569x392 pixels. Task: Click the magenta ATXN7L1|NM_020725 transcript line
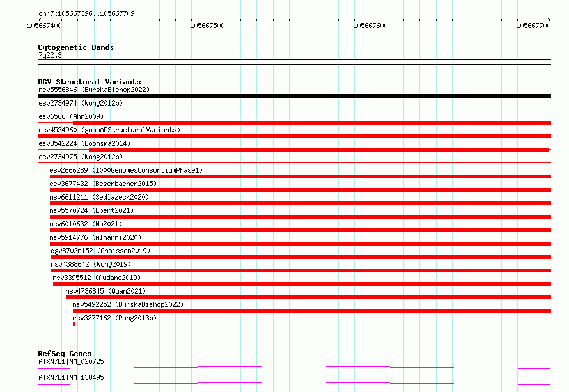294,367
